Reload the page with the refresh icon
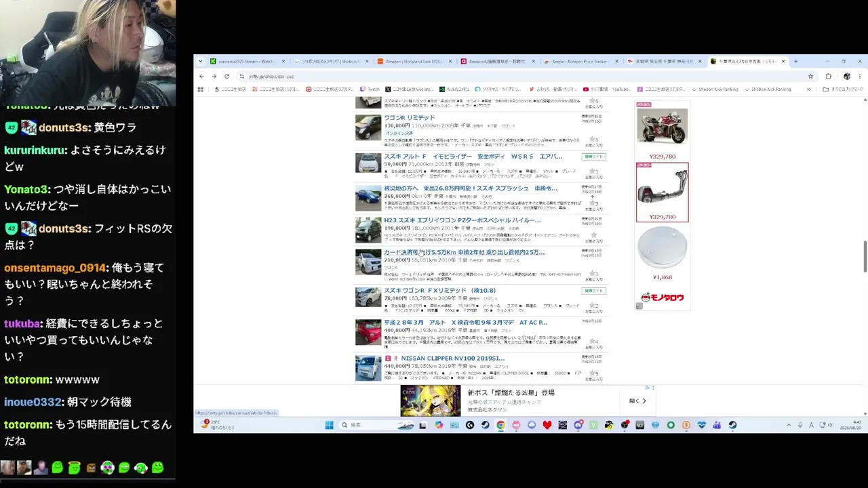The image size is (868, 488). [226, 76]
